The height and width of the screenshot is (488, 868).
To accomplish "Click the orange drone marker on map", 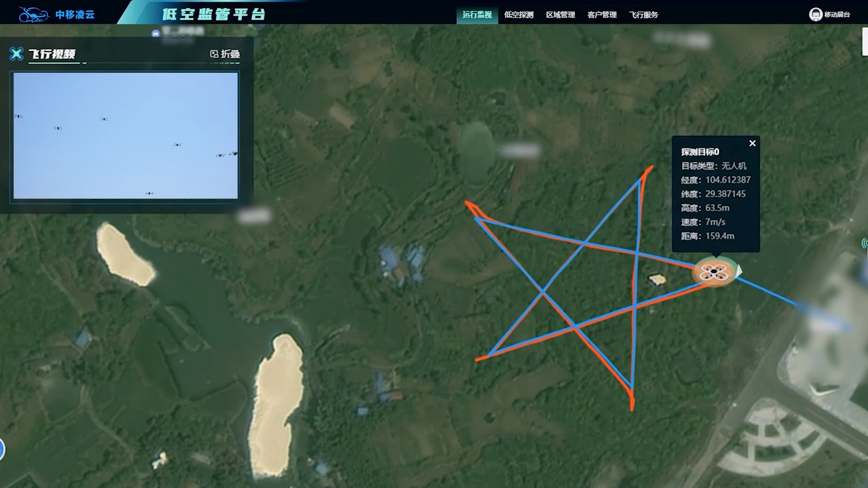I will (x=713, y=272).
